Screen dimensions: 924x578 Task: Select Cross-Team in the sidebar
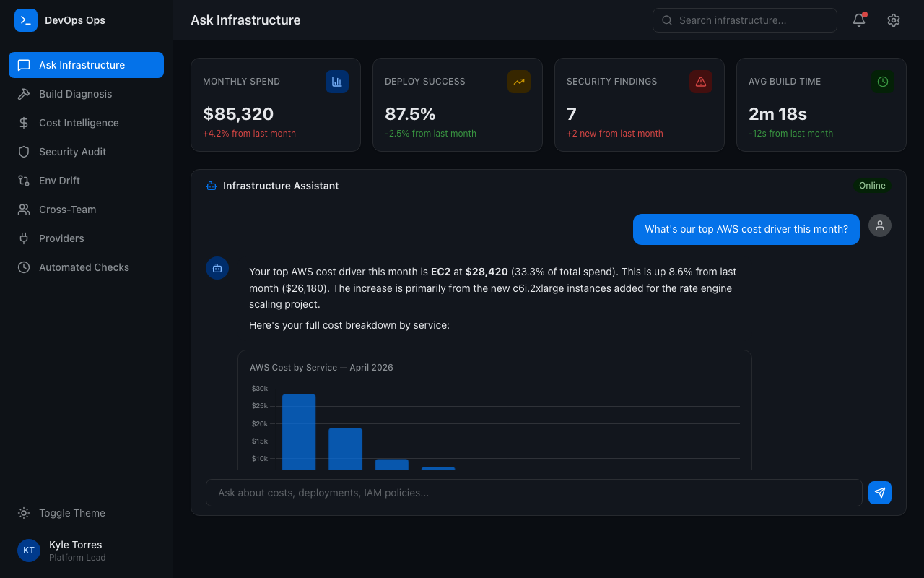pos(67,210)
